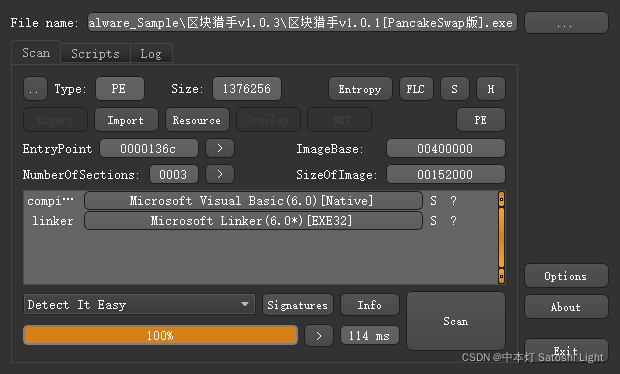
Task: Select Microsoft Visual Basic(6.0)[Native] result
Action: tap(253, 201)
